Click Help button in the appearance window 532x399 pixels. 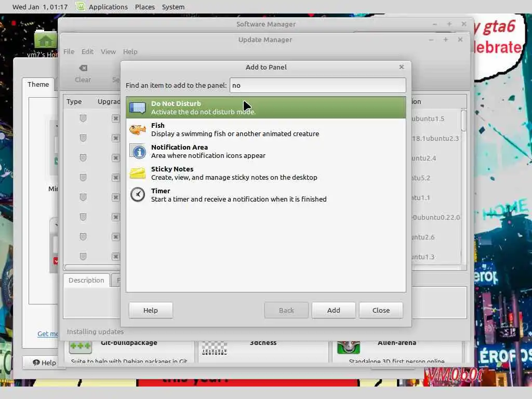[x=44, y=363]
